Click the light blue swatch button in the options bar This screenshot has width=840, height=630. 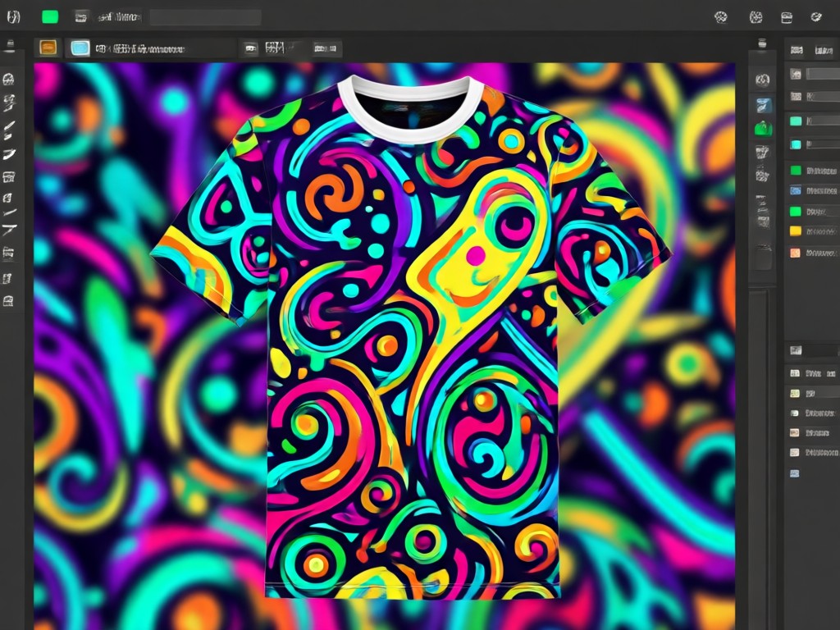tap(80, 48)
